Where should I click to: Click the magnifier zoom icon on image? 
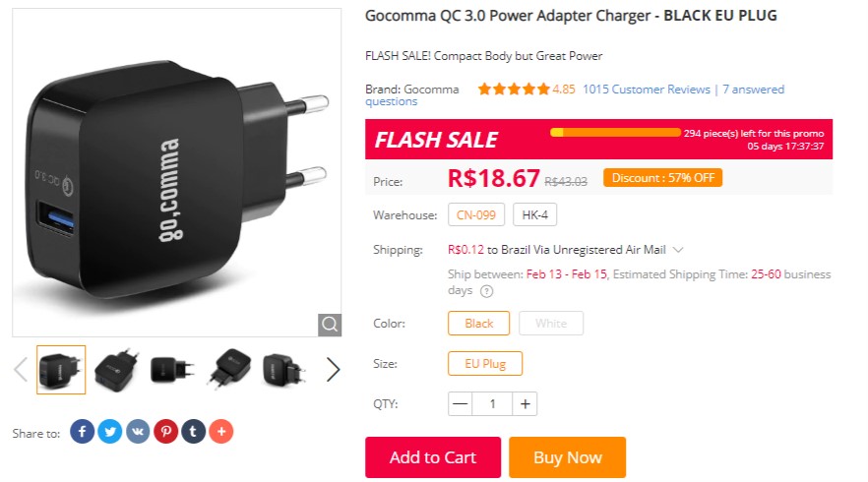330,325
